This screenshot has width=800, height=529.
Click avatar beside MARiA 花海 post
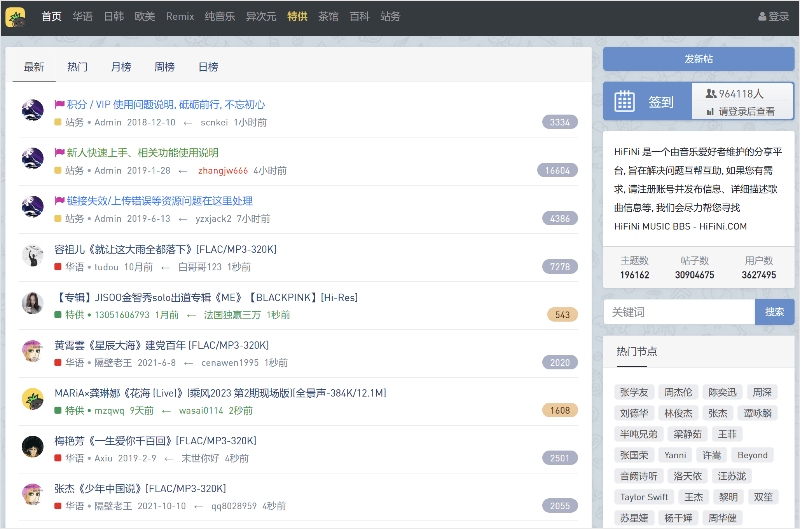(x=33, y=398)
